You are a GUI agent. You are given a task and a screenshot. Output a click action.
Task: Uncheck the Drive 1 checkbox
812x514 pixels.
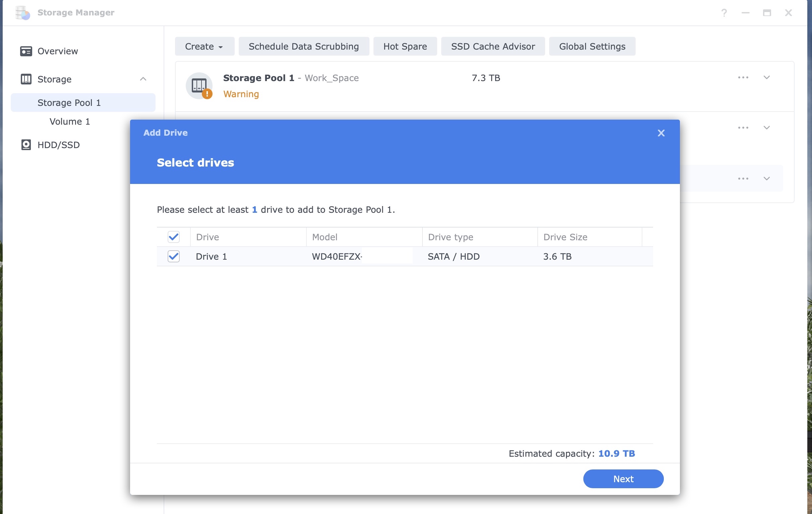click(x=174, y=256)
